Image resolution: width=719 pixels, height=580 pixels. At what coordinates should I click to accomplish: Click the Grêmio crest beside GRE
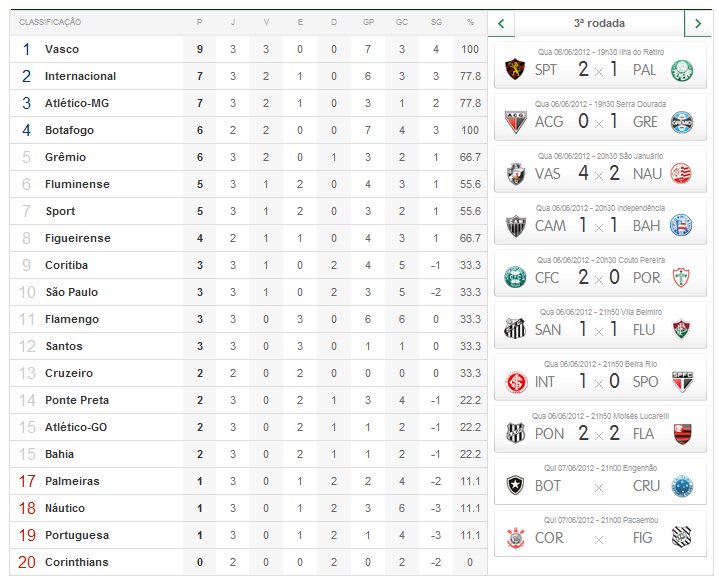coord(682,121)
